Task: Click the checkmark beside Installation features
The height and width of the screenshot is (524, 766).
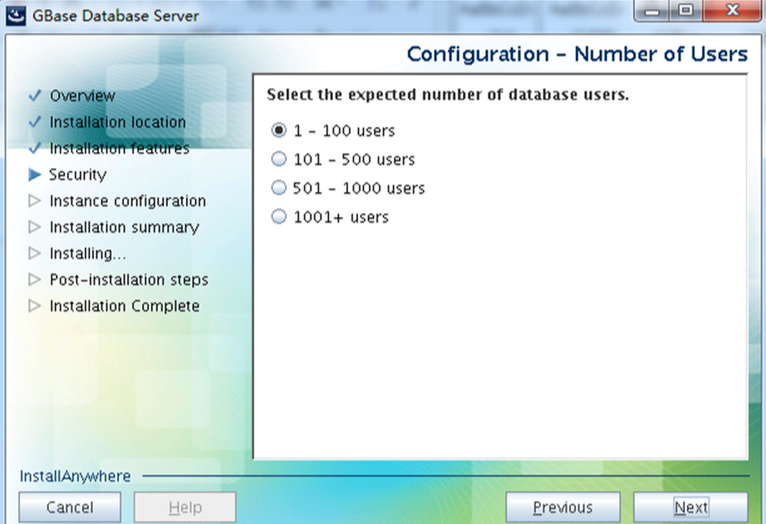Action: coord(35,147)
